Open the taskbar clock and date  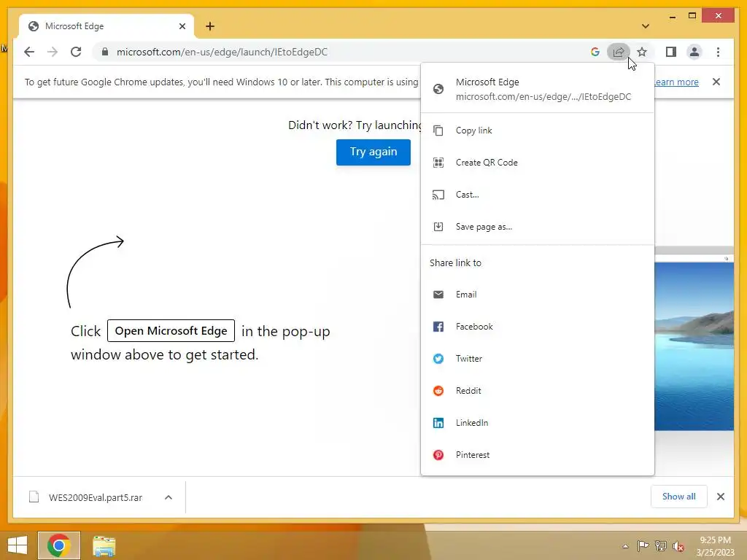715,546
